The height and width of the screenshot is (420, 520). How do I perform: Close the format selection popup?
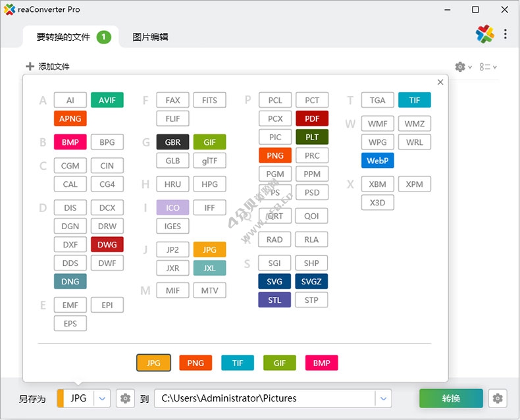pos(440,82)
